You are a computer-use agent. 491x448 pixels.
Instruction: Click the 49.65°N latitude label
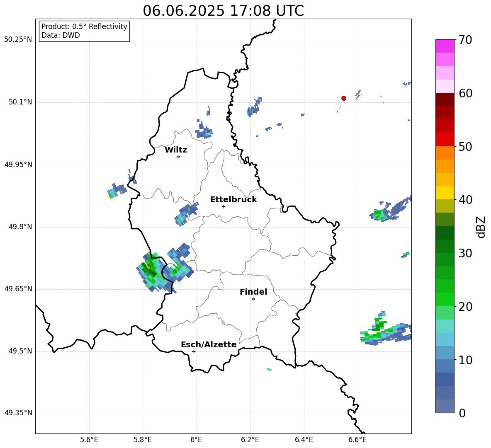point(18,288)
